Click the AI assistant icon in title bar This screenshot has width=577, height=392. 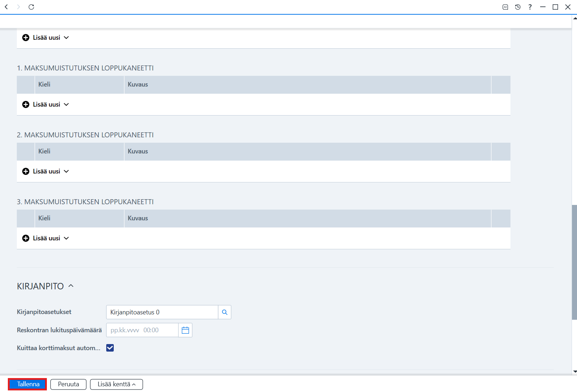click(x=505, y=7)
